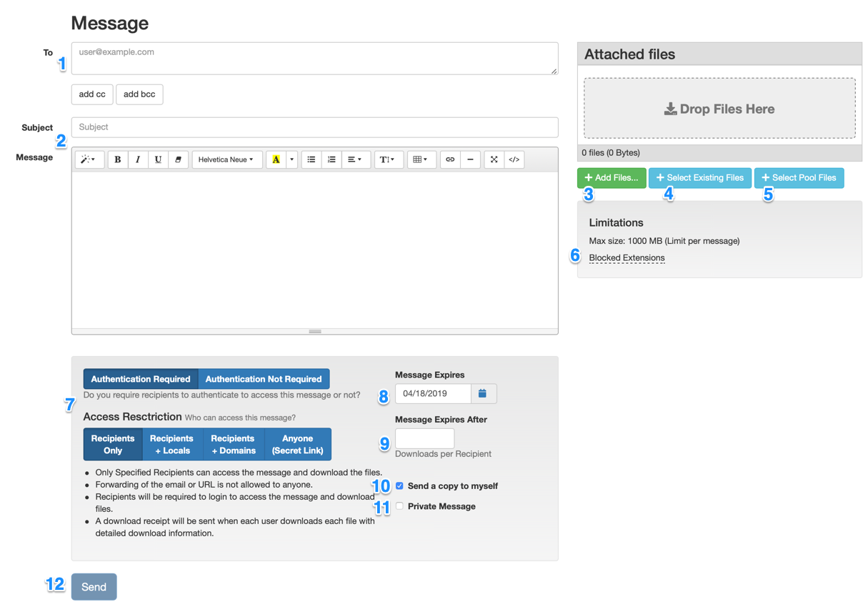
Task: Insert a link using the chain icon
Action: tap(450, 159)
